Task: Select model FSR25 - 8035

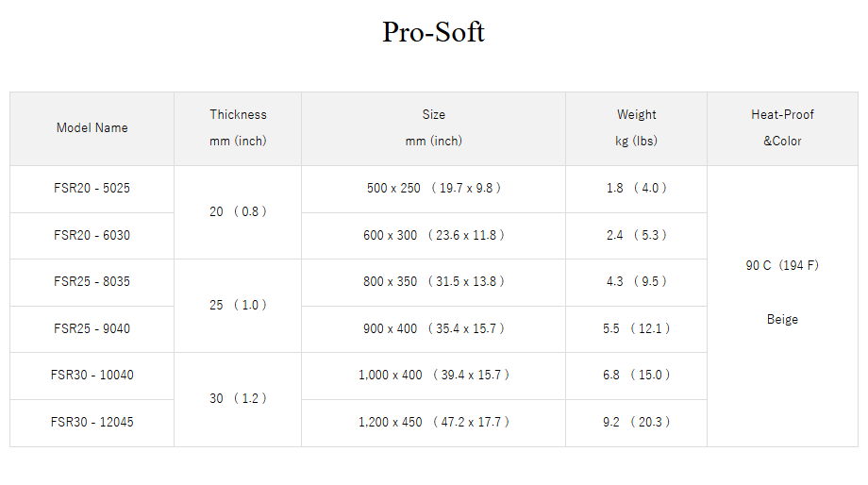Action: [x=92, y=281]
